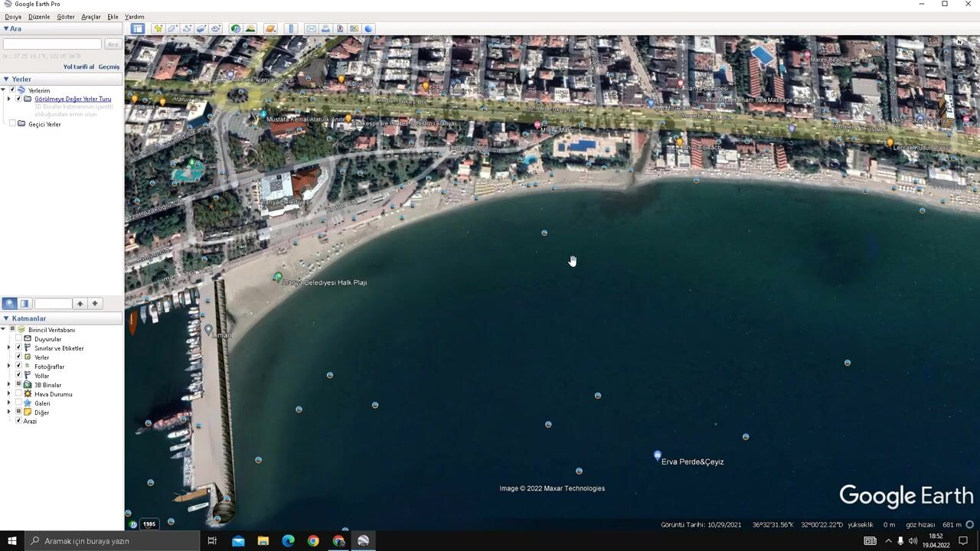Open the Geçmiş search history link
This screenshot has width=980, height=551.
[109, 67]
